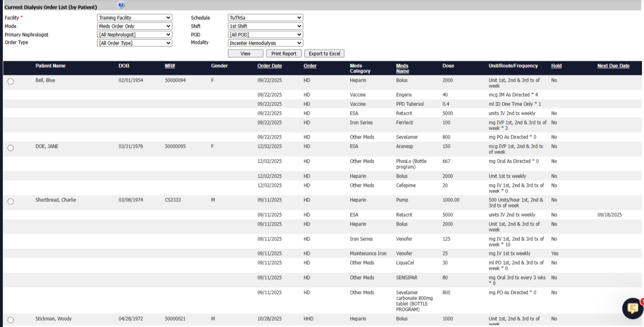Click patient name Shortbread, Charlie
This screenshot has height=327, width=644.
coord(56,200)
